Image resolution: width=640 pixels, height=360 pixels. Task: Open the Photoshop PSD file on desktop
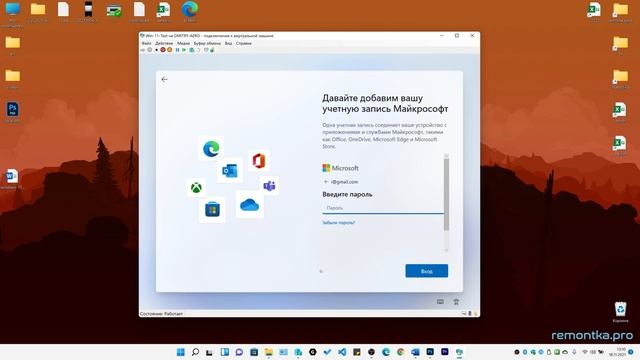tap(12, 112)
